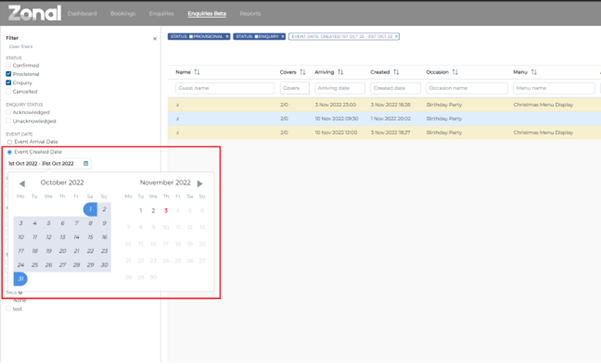This screenshot has width=601, height=364.
Task: Tick the test tag checkbox
Action: pyautogui.click(x=8, y=309)
